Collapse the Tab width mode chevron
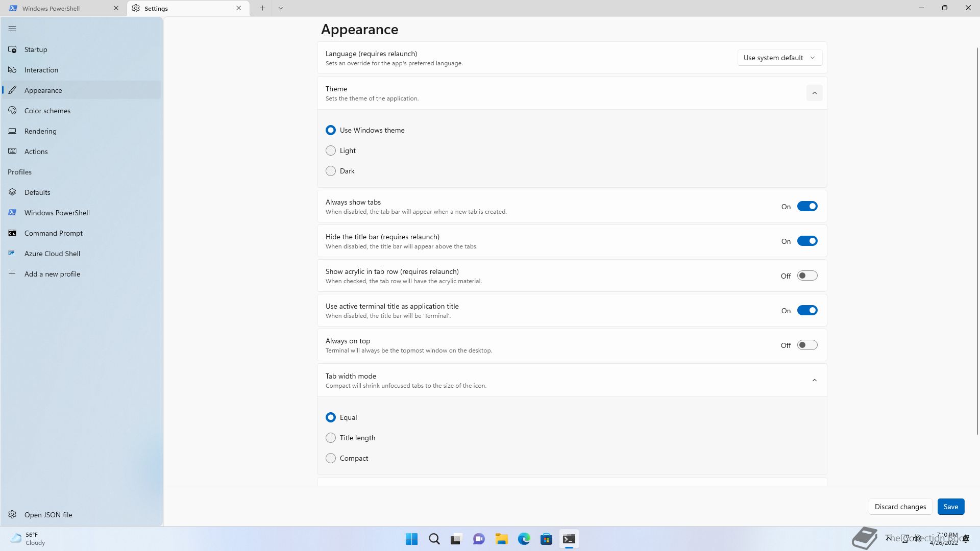 (814, 380)
